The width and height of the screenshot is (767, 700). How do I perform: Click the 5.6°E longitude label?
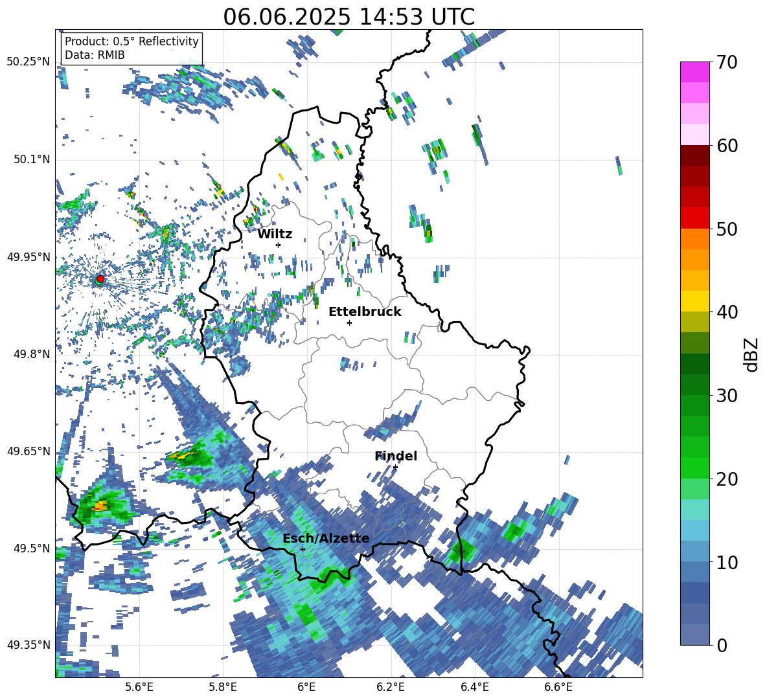coord(139,688)
